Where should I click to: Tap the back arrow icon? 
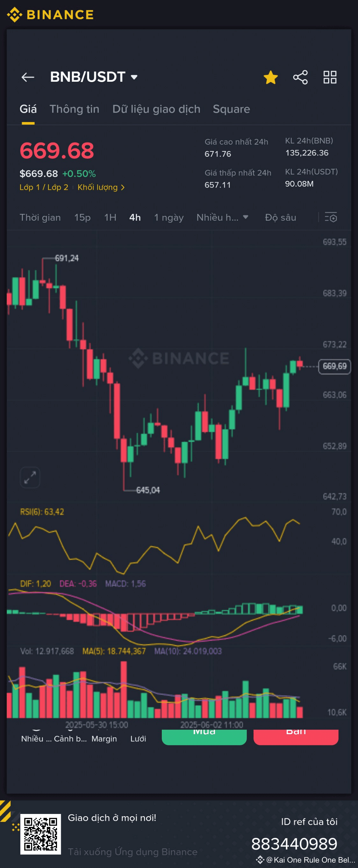tap(28, 77)
